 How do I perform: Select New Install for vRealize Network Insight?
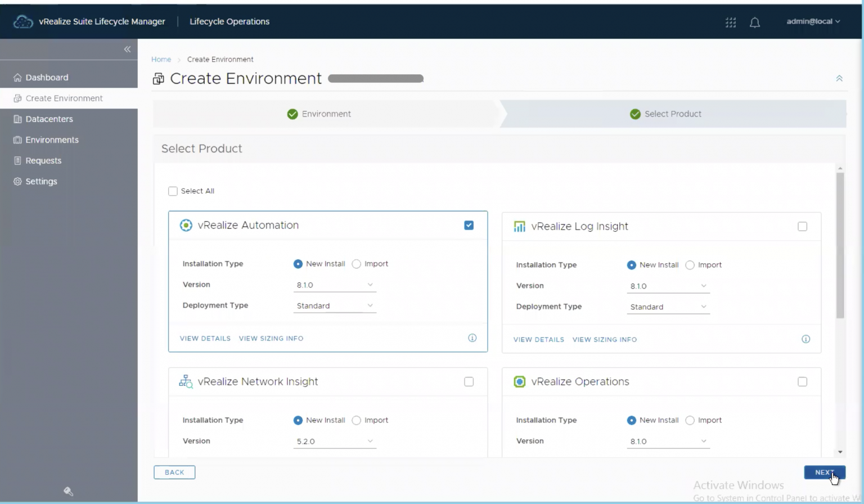click(298, 420)
